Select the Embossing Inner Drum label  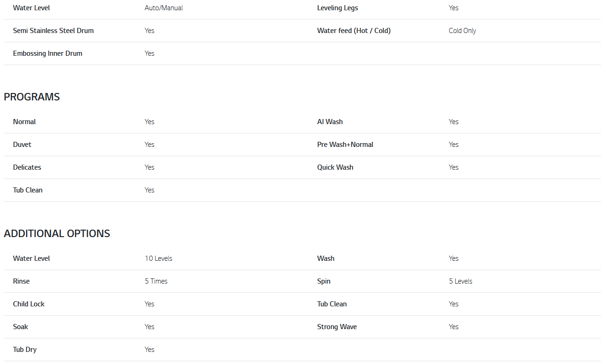47,53
